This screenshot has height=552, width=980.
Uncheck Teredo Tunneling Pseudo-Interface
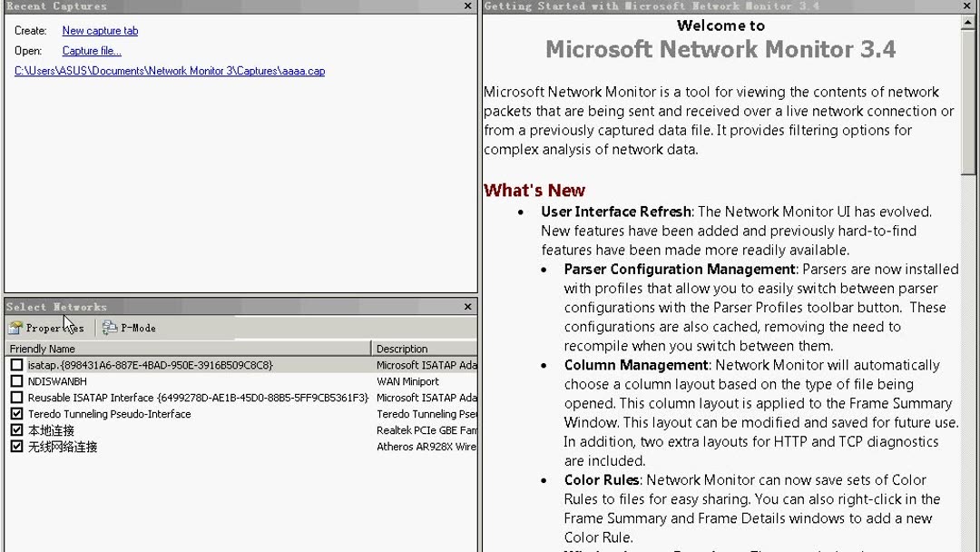coord(16,414)
